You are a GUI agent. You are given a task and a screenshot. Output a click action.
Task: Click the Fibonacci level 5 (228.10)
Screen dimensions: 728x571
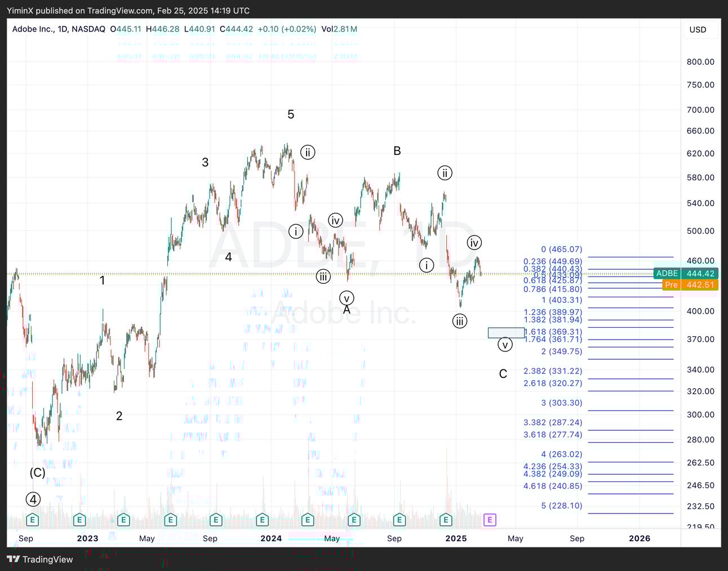562,506
